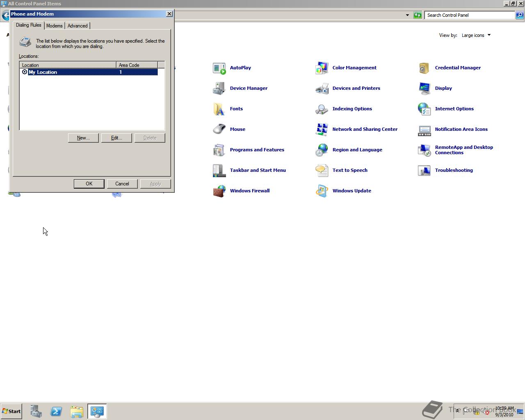Click the Control Panel taskbar button
The width and height of the screenshot is (525, 420).
tap(97, 411)
